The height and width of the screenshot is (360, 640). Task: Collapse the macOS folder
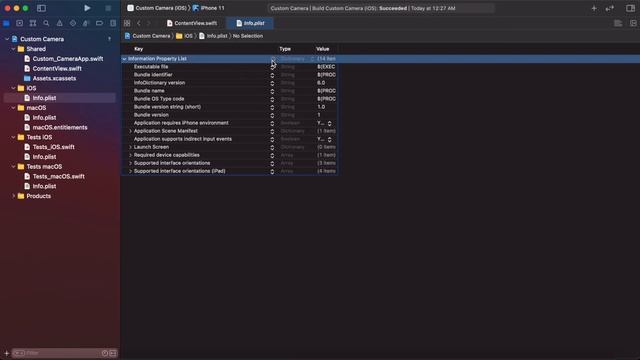click(13, 108)
